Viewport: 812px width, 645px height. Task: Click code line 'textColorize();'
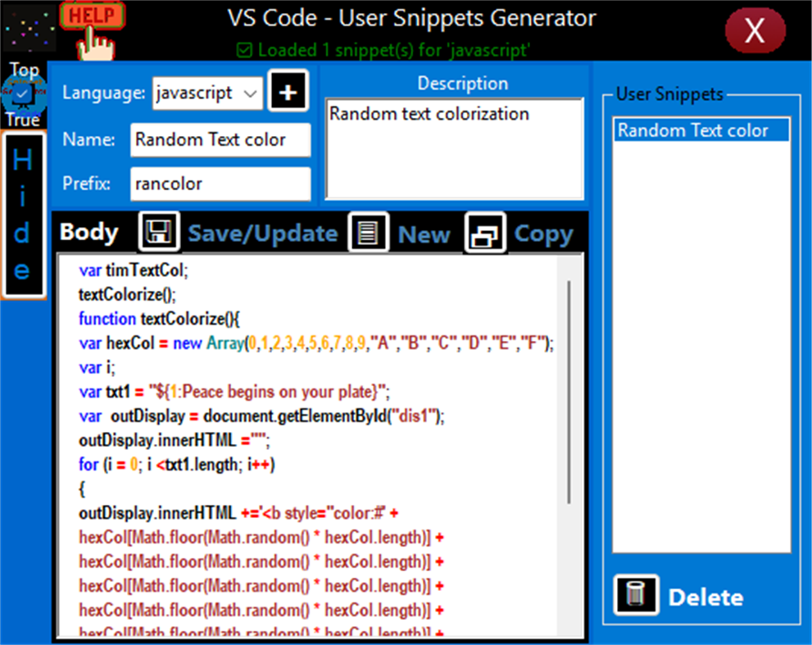pyautogui.click(x=127, y=294)
